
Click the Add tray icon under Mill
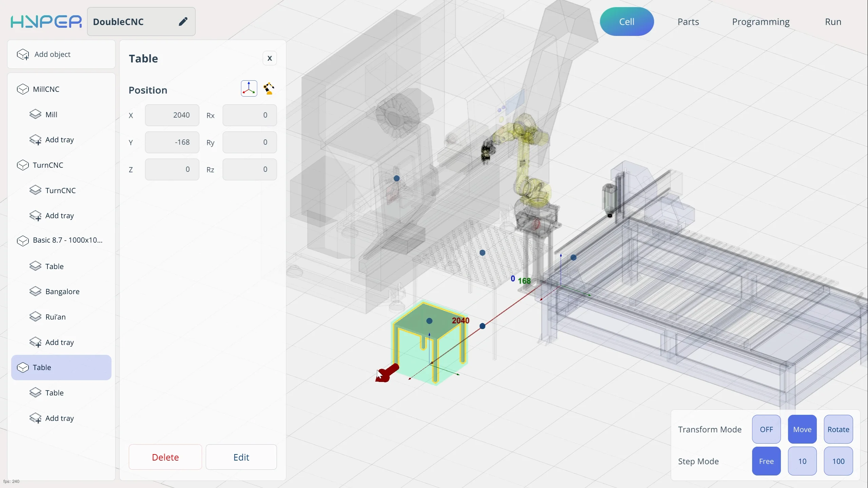point(35,140)
